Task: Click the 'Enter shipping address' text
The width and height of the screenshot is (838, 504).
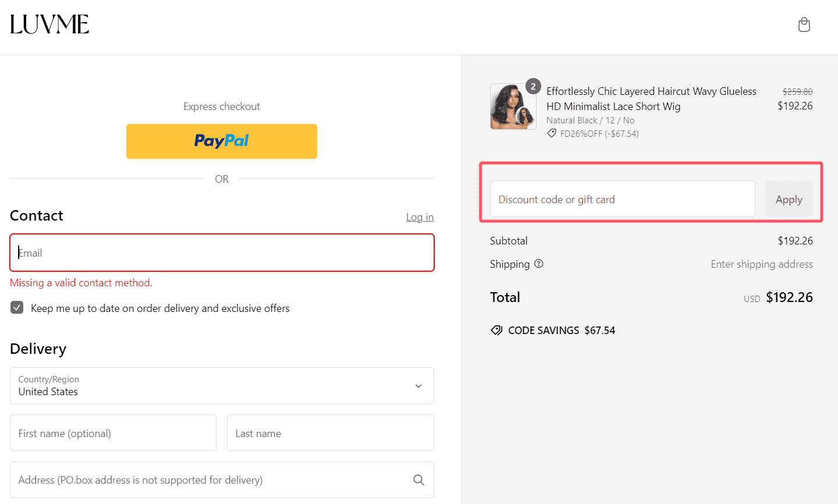Action: pos(762,264)
